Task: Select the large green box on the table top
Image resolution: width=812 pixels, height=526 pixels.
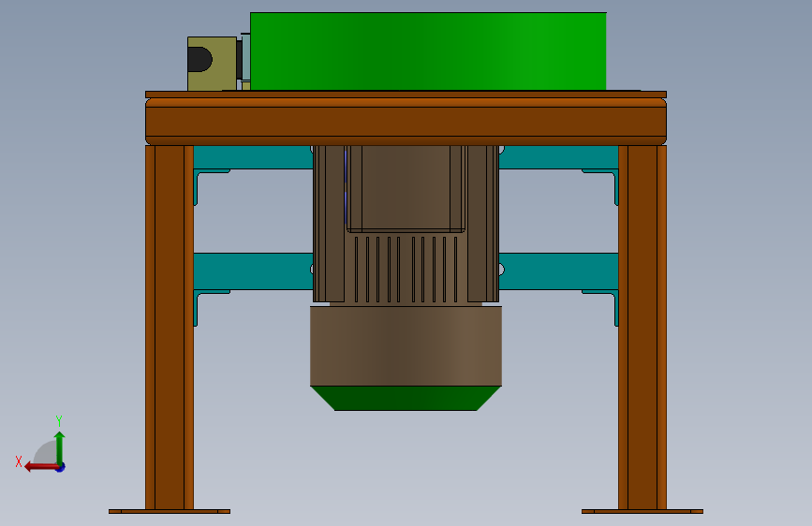Action: [428, 51]
